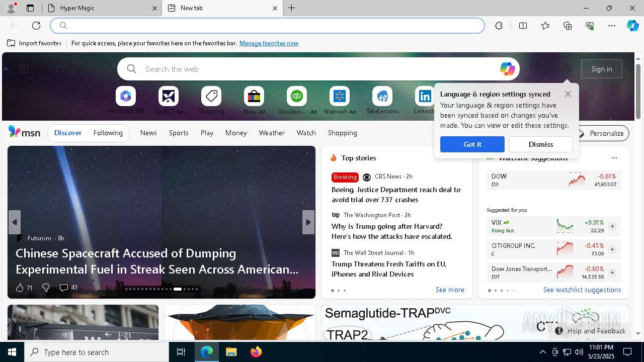The image size is (644, 362).
Task: Toggle Split screen icon
Action: click(523, 26)
